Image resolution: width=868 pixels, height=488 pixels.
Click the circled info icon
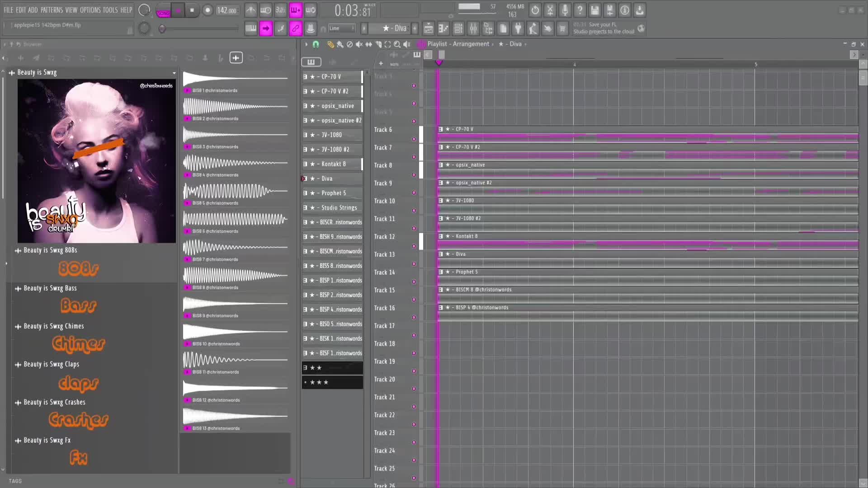(625, 10)
